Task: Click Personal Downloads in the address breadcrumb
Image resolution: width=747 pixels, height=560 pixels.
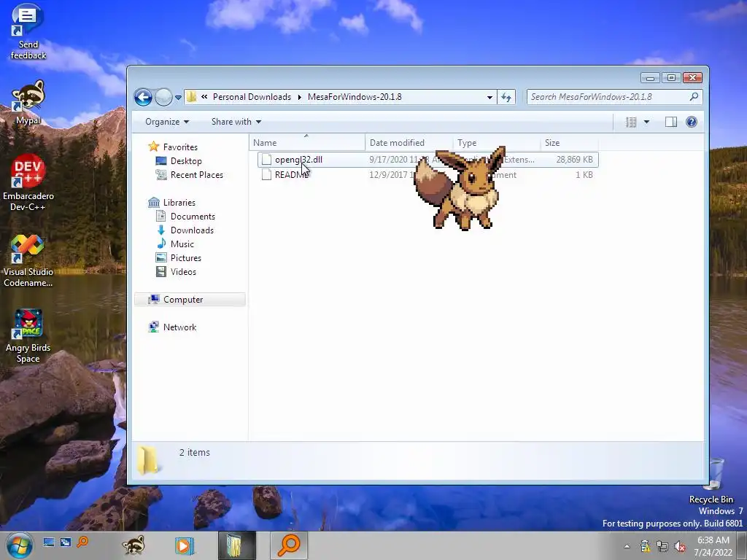Action: coord(252,97)
